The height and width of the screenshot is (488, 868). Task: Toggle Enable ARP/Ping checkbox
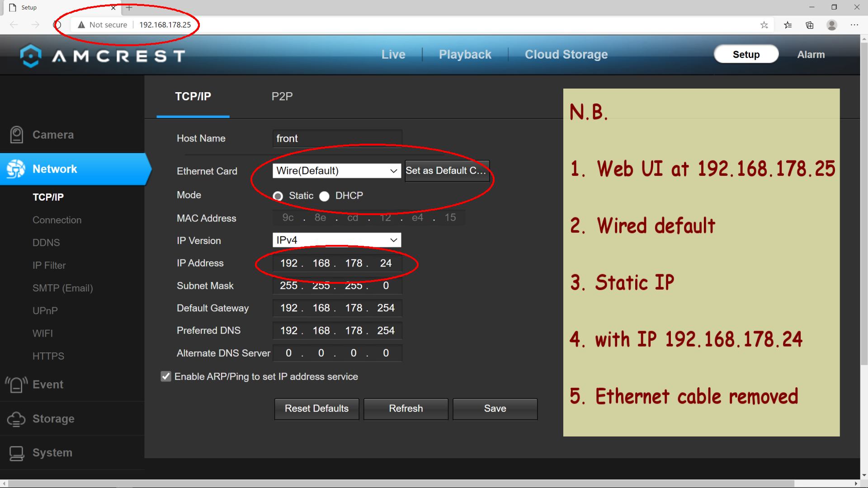[166, 376]
